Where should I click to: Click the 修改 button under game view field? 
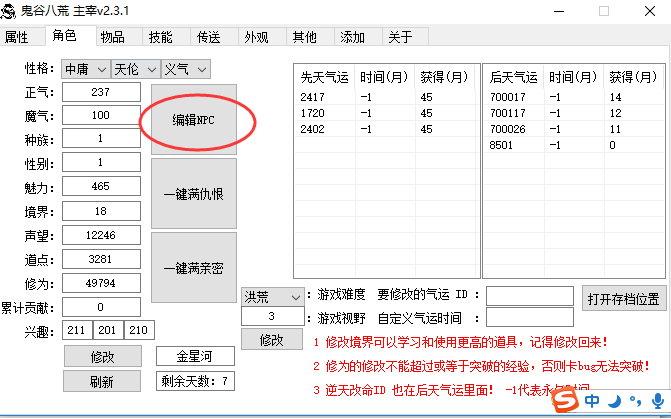point(272,339)
